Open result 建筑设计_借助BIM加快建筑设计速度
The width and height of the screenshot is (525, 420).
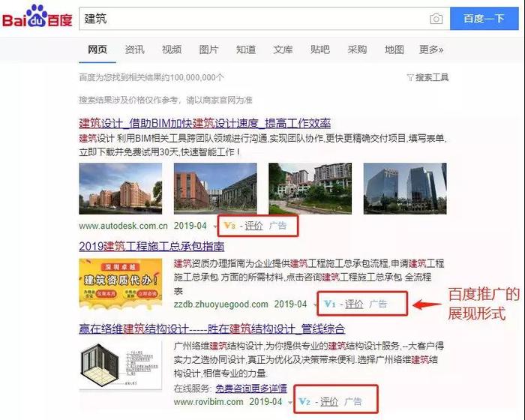205,123
